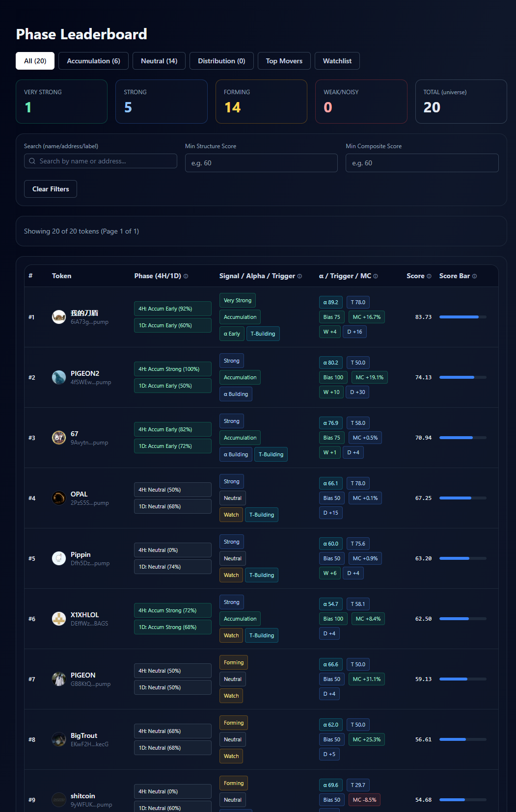Click the T 75.6 badge

(x=358, y=544)
